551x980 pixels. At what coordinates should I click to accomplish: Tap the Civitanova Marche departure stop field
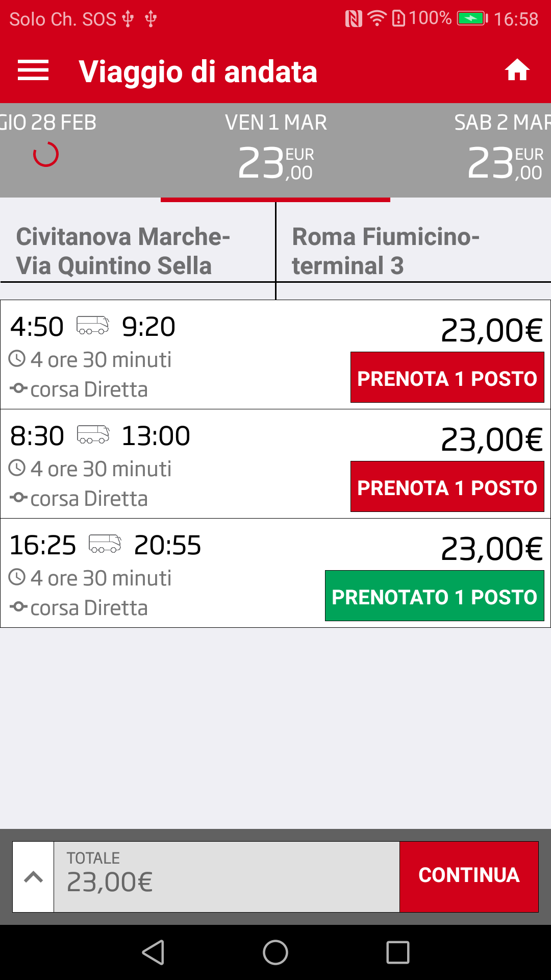(x=137, y=251)
